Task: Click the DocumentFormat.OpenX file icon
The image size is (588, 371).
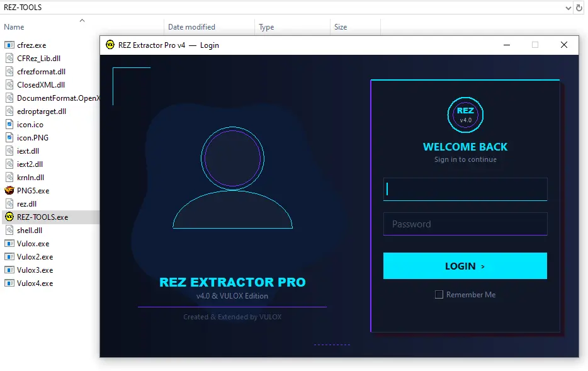Action: pos(9,98)
